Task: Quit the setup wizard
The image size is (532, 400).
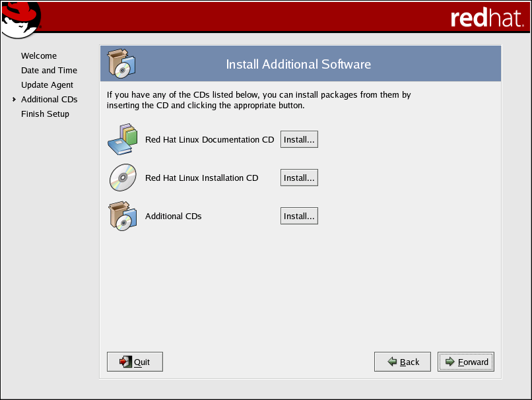Action: pyautogui.click(x=135, y=362)
